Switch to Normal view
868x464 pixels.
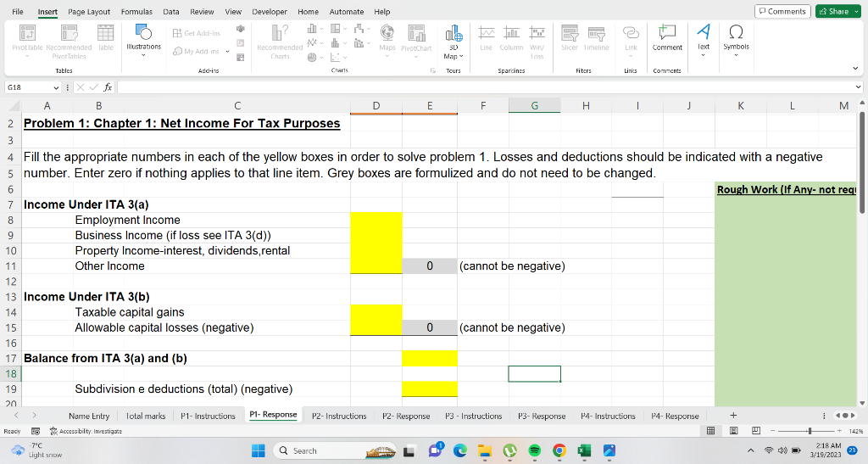click(711, 431)
